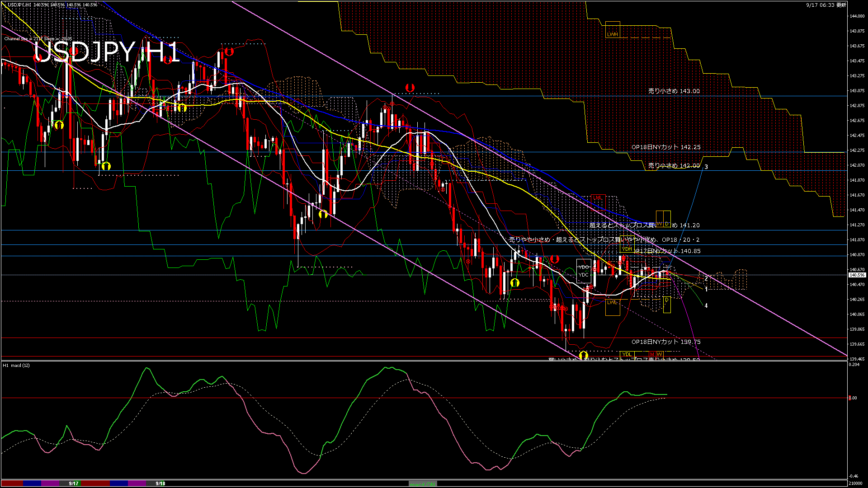
Task: Select the YDH yellow box label
Action: click(627, 249)
